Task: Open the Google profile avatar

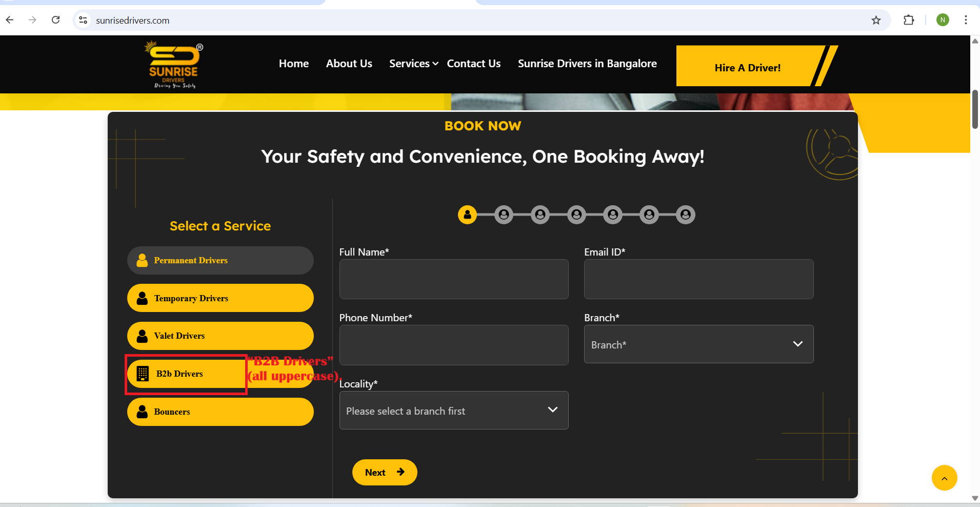Action: click(x=943, y=20)
